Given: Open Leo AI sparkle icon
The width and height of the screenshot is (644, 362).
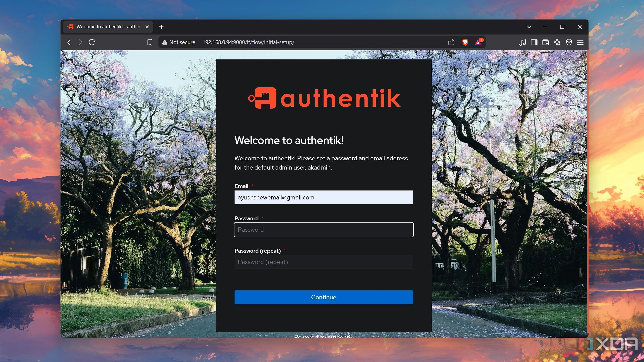Looking at the screenshot, I should tap(557, 42).
